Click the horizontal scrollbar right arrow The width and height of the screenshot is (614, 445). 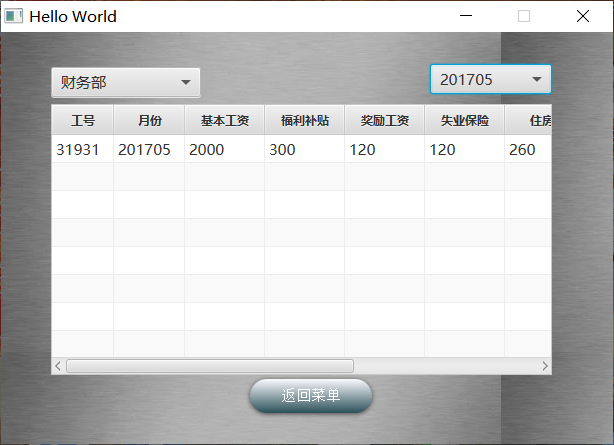click(545, 366)
